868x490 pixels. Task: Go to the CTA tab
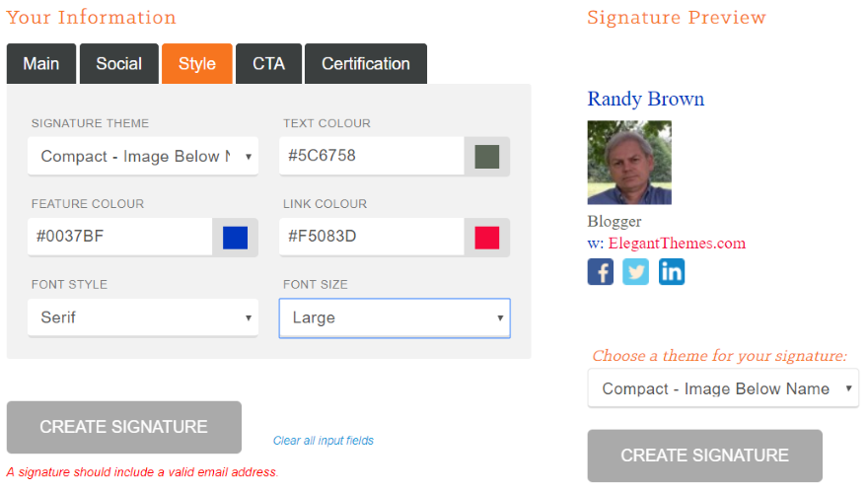pyautogui.click(x=268, y=64)
